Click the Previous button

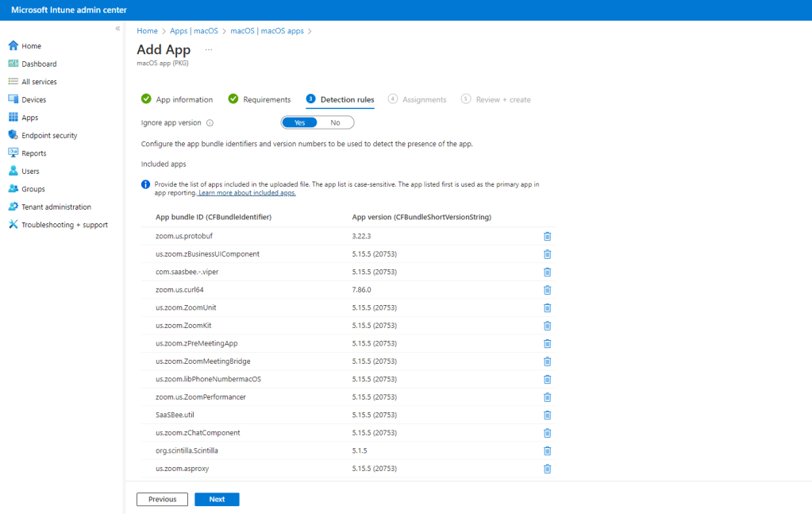pyautogui.click(x=162, y=499)
